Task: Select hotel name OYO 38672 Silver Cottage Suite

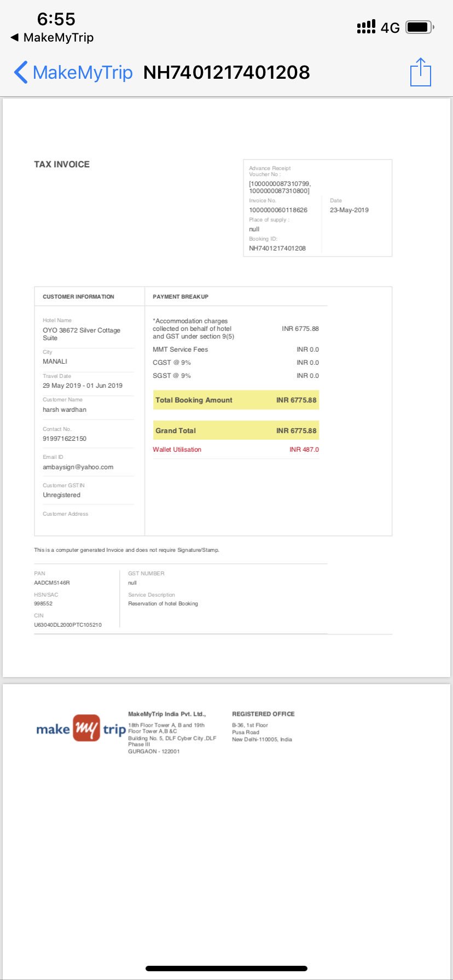Action: 82,334
